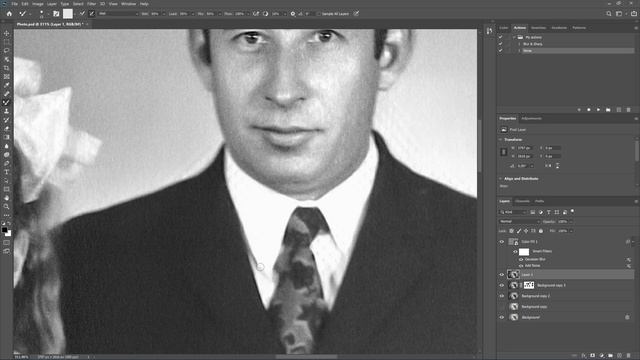The height and width of the screenshot is (360, 640).
Task: Click the canvas vertical scrollbar
Action: tap(480, 147)
